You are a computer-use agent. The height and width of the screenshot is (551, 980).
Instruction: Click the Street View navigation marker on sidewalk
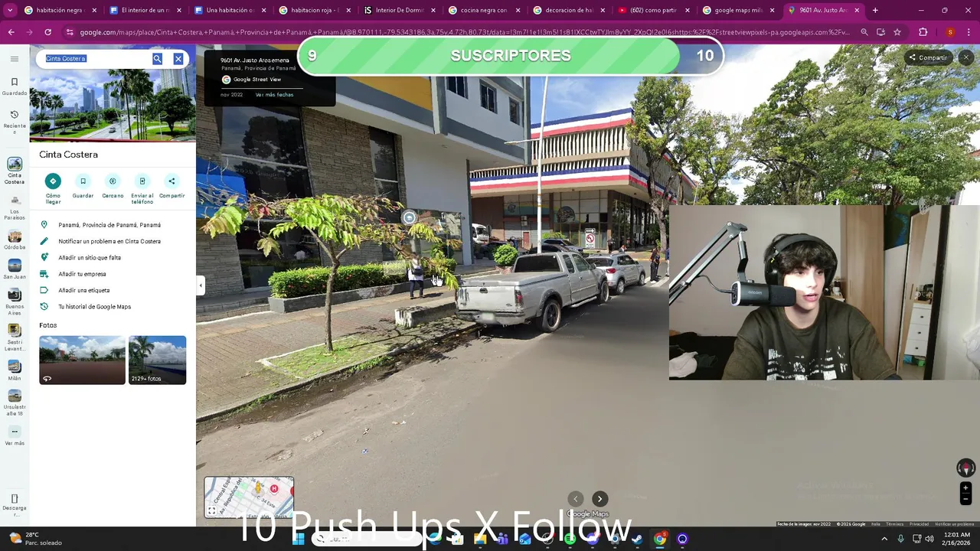point(410,218)
